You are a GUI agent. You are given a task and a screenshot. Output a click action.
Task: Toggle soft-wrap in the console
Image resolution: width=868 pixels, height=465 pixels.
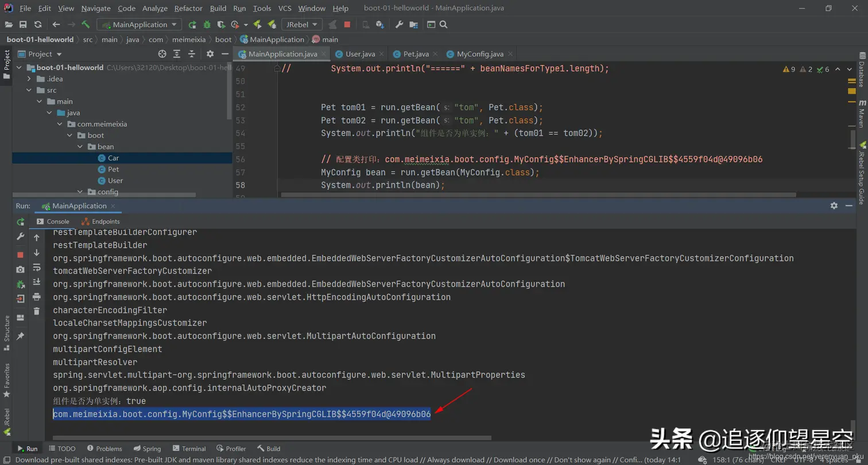pyautogui.click(x=37, y=268)
